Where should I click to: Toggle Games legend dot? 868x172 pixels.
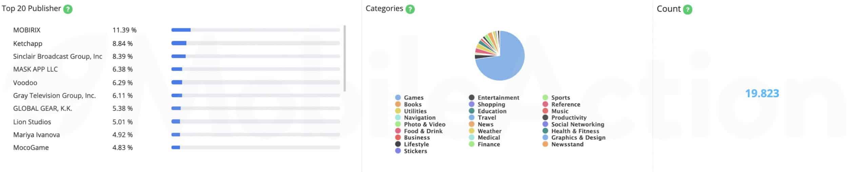point(398,98)
